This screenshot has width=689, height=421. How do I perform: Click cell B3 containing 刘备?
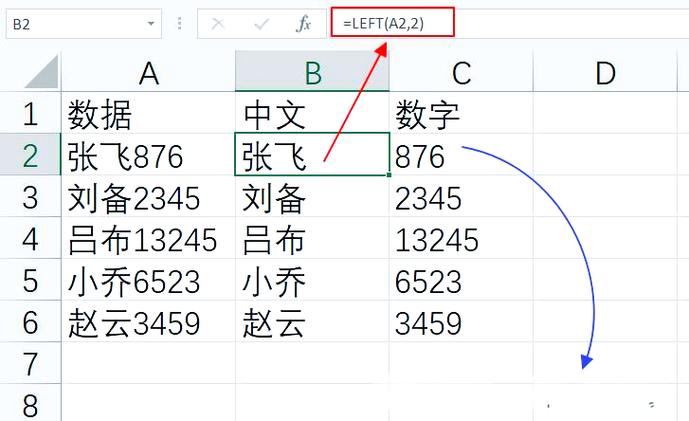pos(312,196)
